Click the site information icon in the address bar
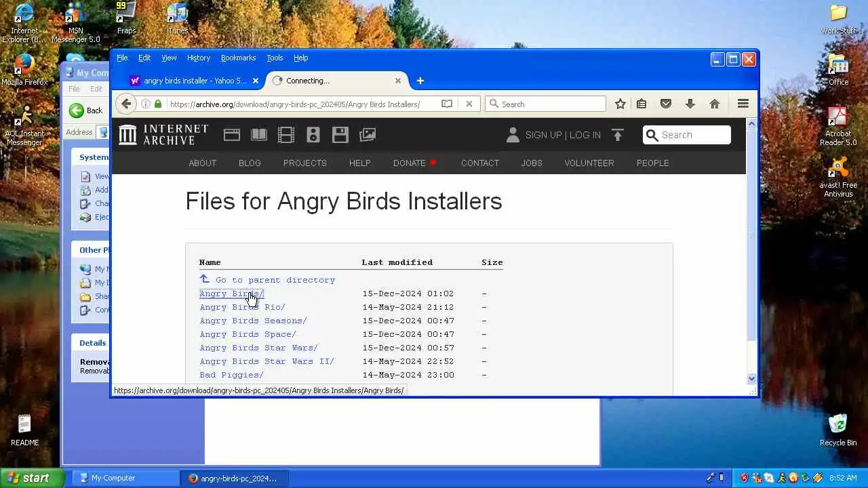This screenshot has height=488, width=868. tap(145, 104)
